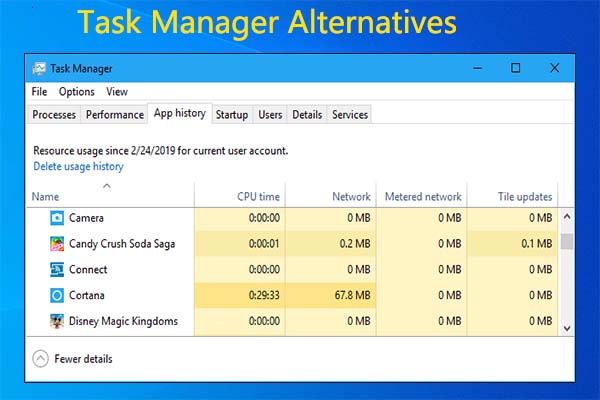Switch to the Users tab

tap(270, 114)
